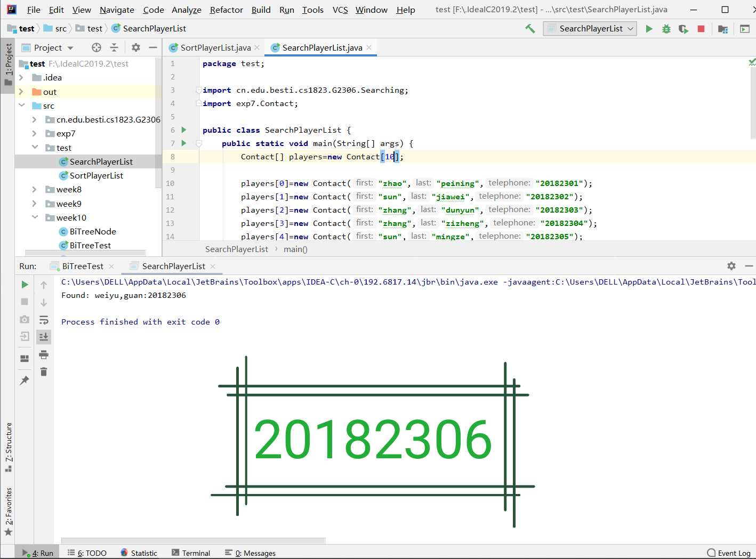
Task: Run main method from line 7 gutter
Action: tap(184, 143)
